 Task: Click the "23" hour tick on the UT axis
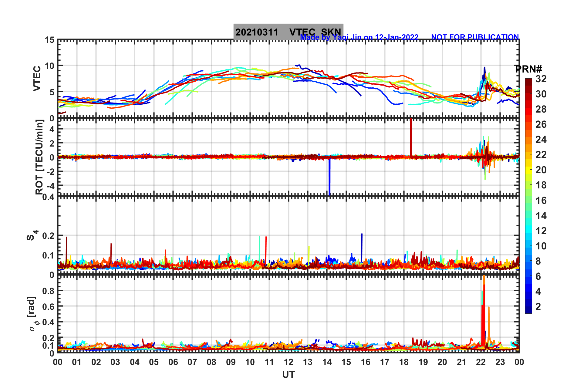(500, 362)
